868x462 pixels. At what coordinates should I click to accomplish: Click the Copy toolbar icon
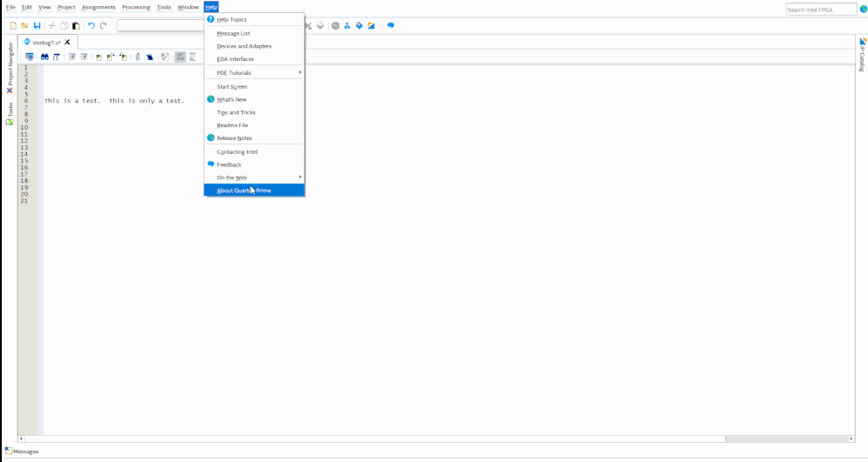tap(64, 25)
